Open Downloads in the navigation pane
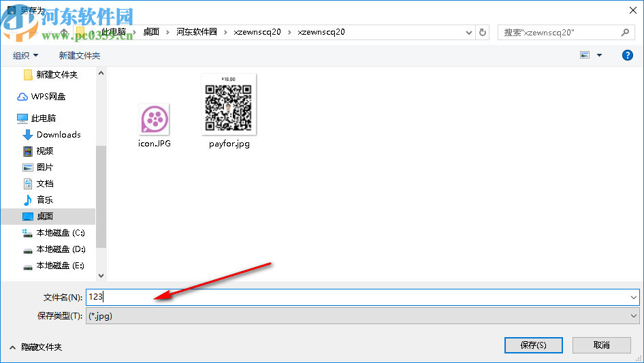 (59, 135)
